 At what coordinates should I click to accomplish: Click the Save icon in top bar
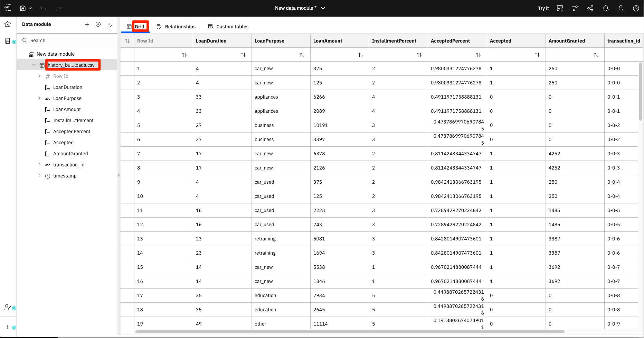(23, 8)
